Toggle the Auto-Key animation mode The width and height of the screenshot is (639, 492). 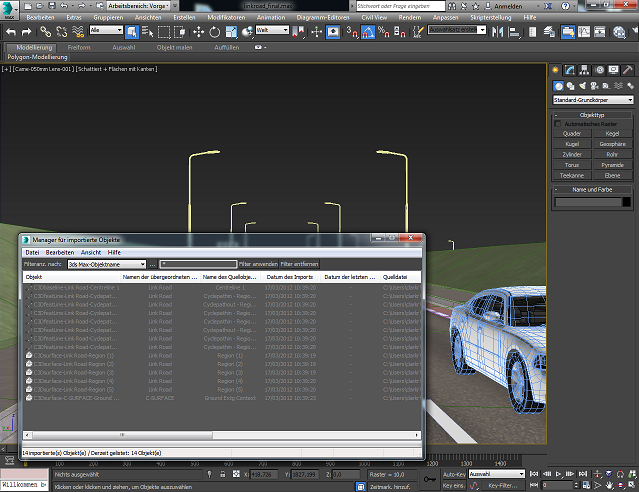click(453, 473)
